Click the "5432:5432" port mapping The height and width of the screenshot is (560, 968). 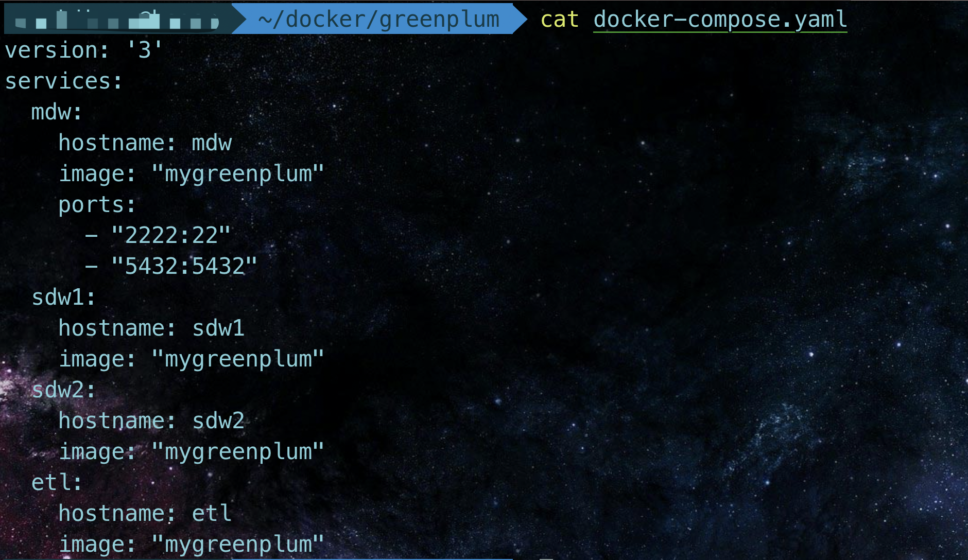[x=184, y=267]
